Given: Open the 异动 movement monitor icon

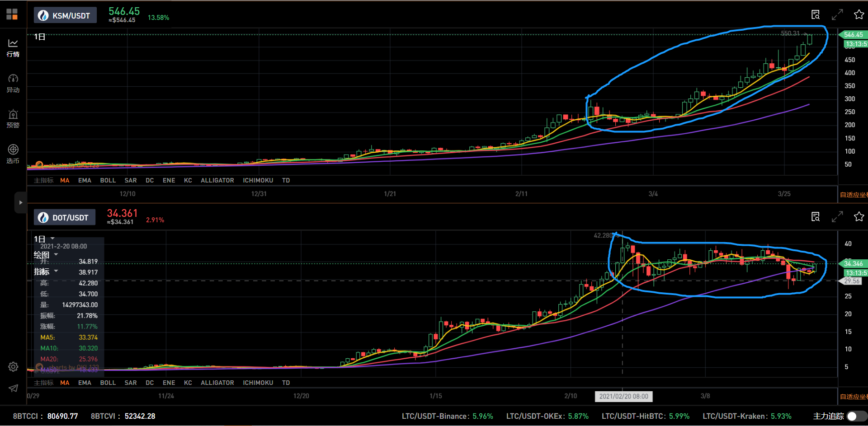Looking at the screenshot, I should point(13,83).
